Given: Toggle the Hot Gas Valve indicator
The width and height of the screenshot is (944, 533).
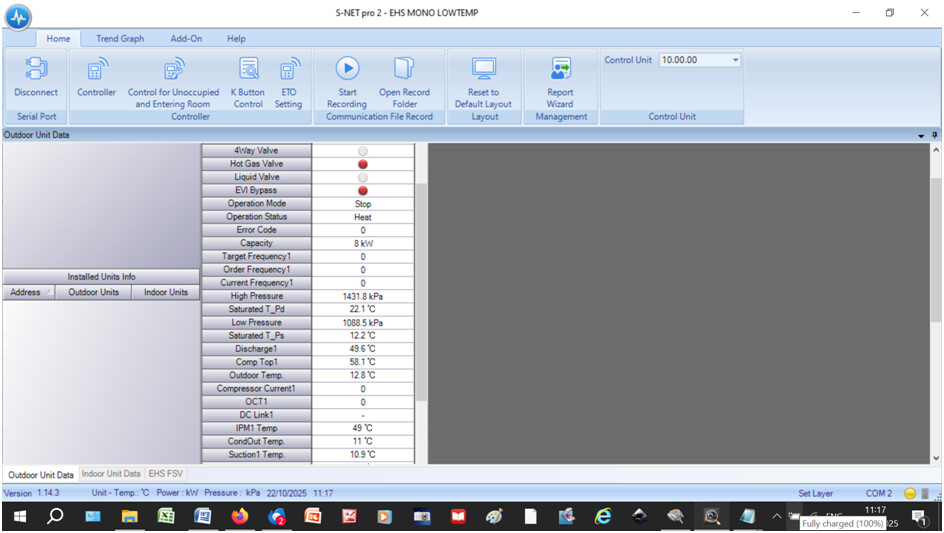Looking at the screenshot, I should coord(362,164).
